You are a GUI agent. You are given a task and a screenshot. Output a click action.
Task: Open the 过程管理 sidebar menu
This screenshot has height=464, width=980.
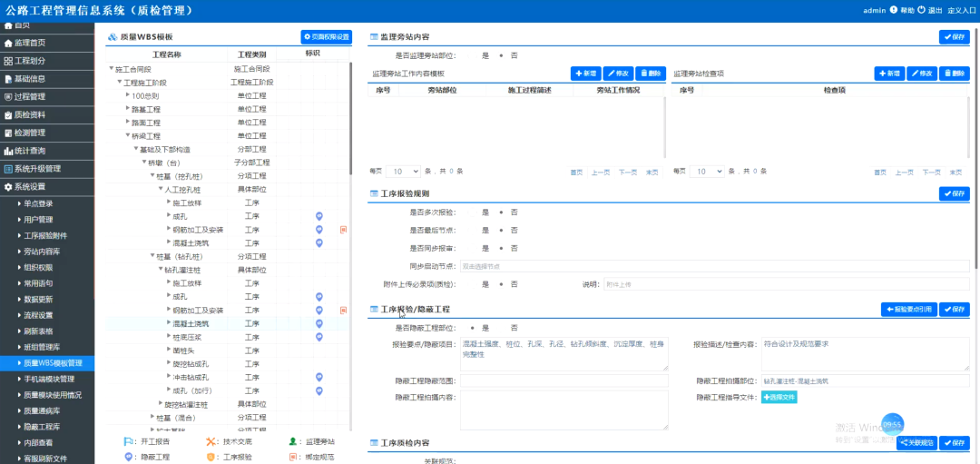47,97
